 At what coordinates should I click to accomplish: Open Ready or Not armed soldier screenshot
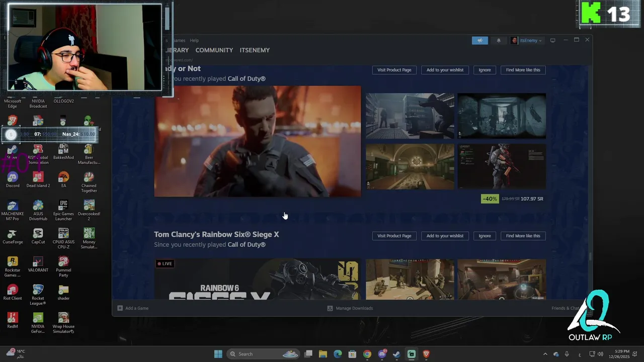tap(502, 166)
